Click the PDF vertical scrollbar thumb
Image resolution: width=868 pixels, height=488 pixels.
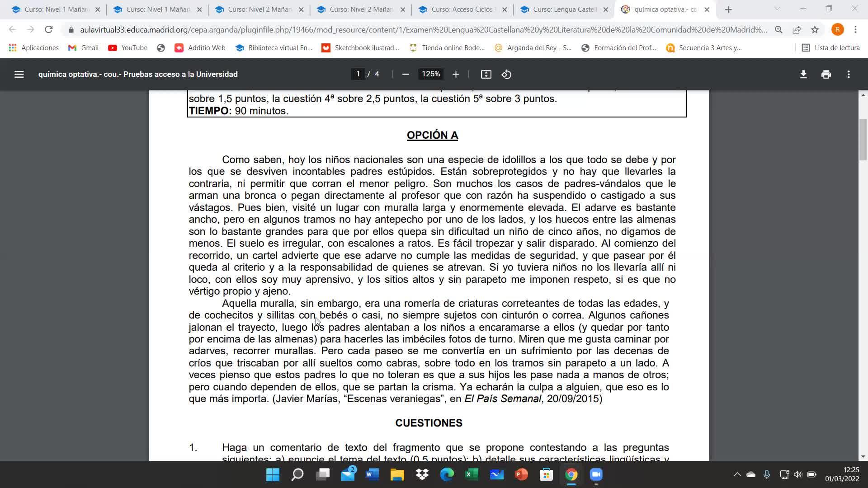863,139
